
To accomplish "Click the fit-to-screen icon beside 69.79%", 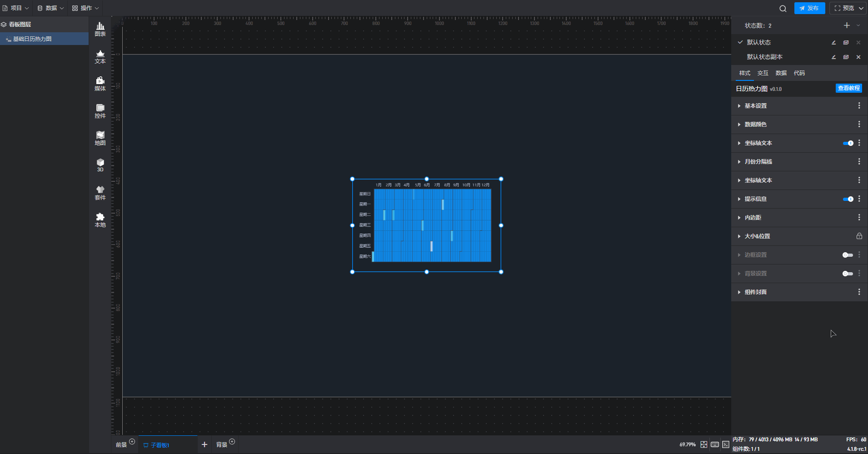I will coord(703,444).
